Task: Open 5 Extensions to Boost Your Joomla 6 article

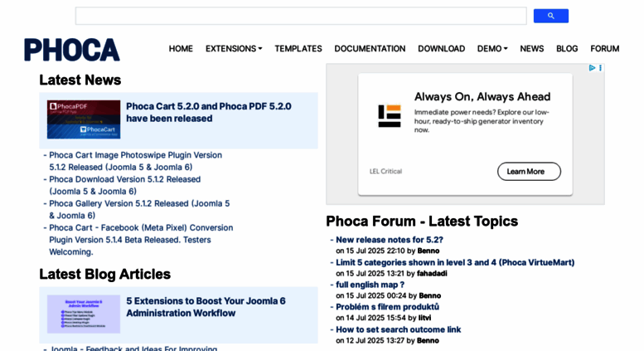Action: point(206,307)
